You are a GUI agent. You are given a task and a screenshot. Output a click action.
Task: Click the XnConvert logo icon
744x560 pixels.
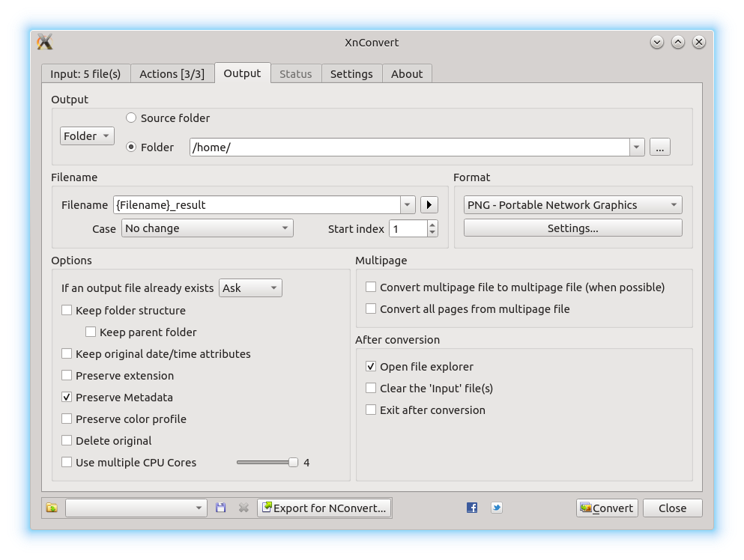click(45, 42)
